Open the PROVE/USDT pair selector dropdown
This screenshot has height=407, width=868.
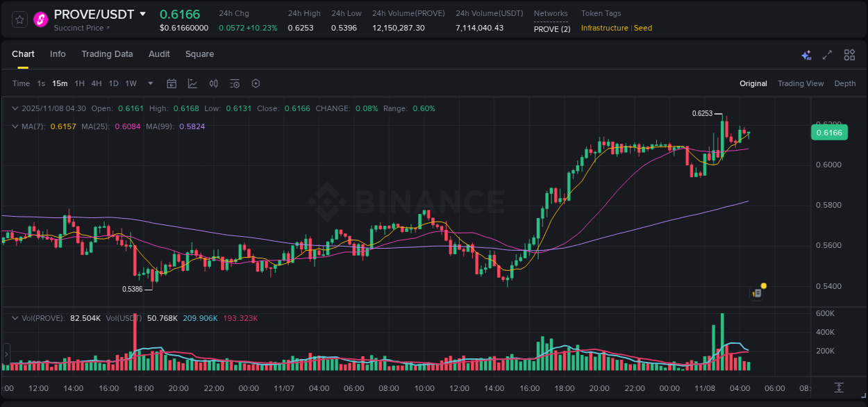tap(143, 14)
